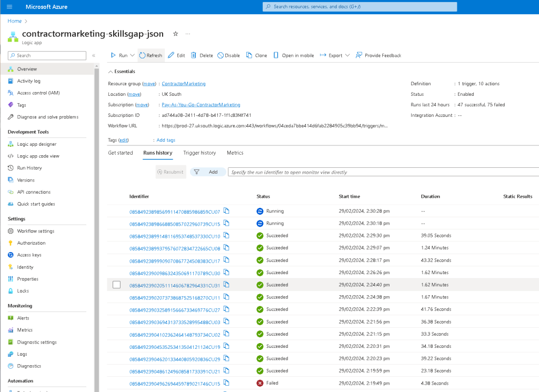Sort by Duration column header
Viewport: 539px width, 392px height.
point(431,196)
